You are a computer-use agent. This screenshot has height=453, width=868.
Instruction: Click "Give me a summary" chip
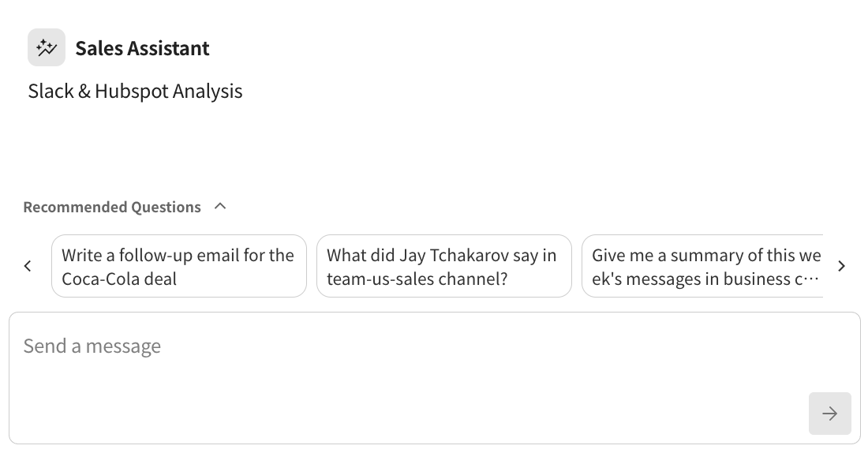click(702, 266)
